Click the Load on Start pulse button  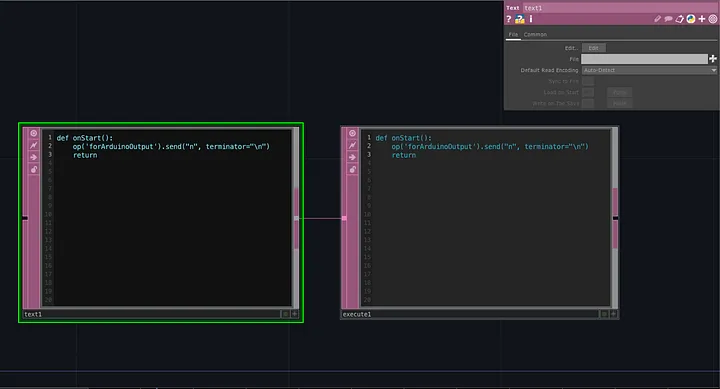619,92
